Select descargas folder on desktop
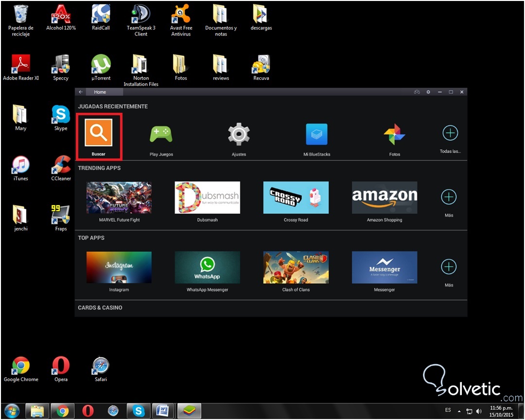This screenshot has width=525, height=420. 261,17
